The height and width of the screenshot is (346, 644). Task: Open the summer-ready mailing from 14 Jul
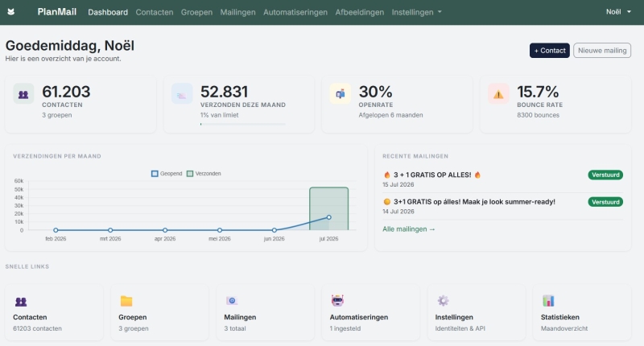click(469, 202)
